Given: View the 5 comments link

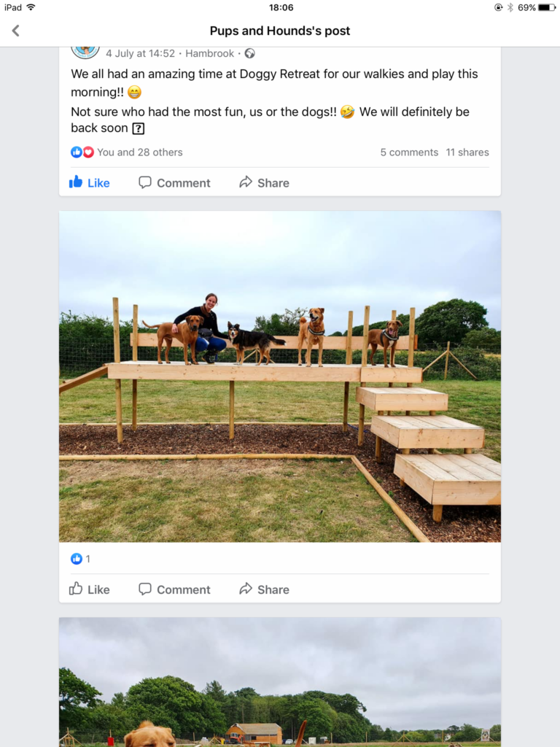Looking at the screenshot, I should coord(409,152).
